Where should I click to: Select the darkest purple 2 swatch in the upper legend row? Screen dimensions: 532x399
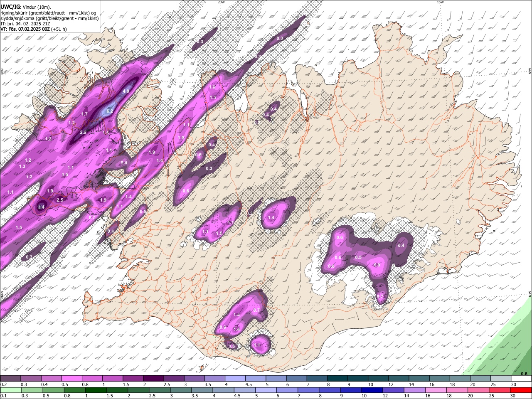tap(153, 379)
